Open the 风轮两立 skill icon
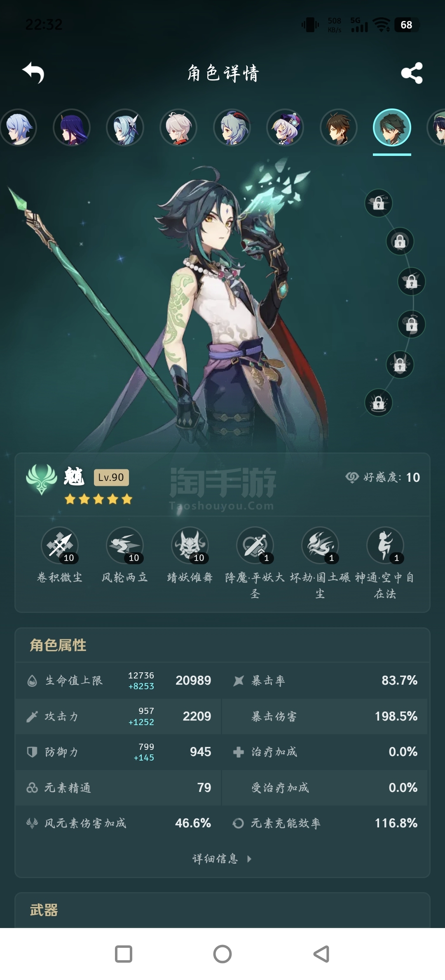445x980 pixels. (125, 545)
